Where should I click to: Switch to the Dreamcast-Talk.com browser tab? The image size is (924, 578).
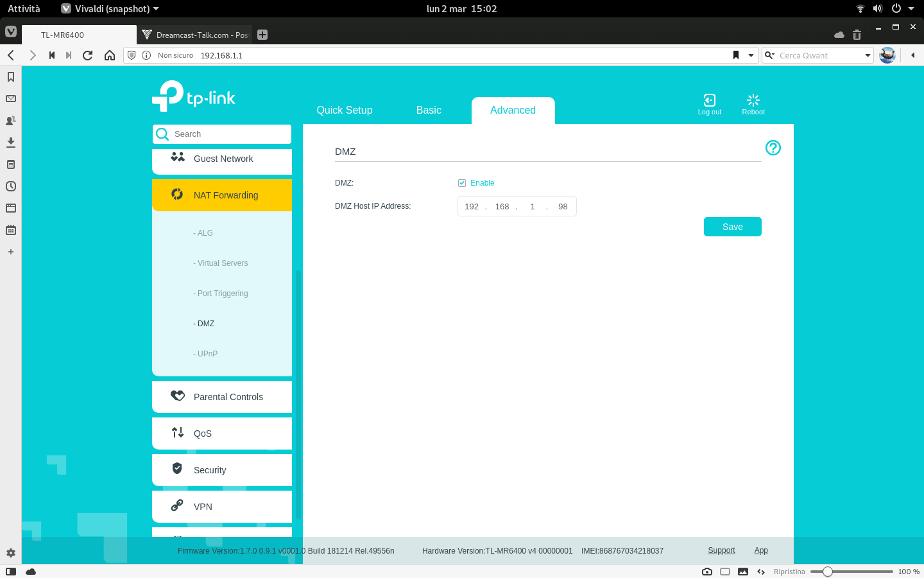(x=194, y=35)
